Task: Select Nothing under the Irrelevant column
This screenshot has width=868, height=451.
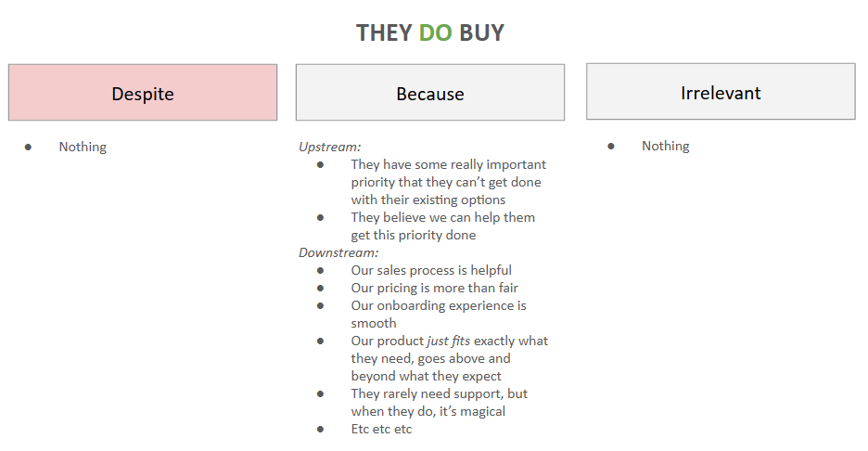Action: 666,146
